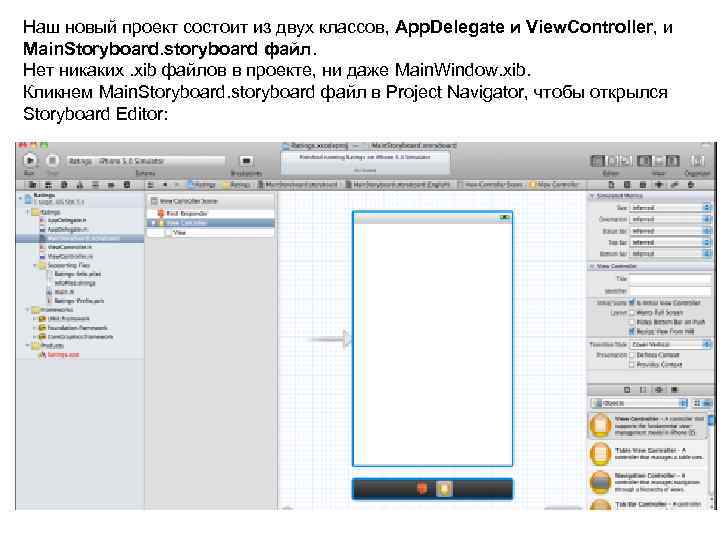720x540 pixels.
Task: Select ViewController.h in Project Navigator
Action: 69,247
